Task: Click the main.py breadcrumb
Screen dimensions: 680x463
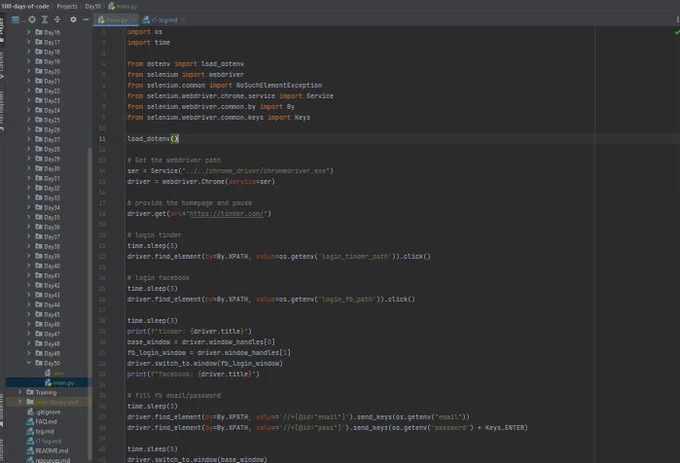Action: pos(126,6)
